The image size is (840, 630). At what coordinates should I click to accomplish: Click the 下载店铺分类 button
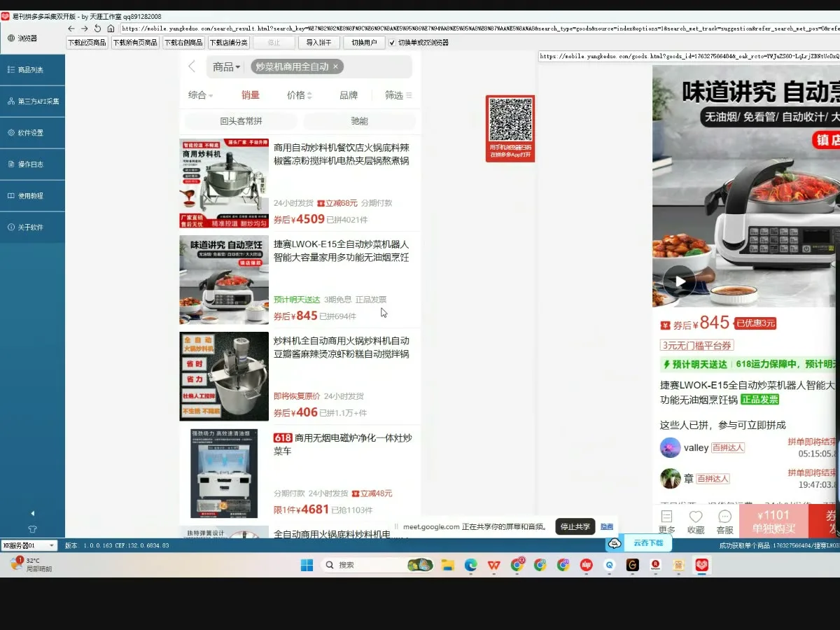228,43
